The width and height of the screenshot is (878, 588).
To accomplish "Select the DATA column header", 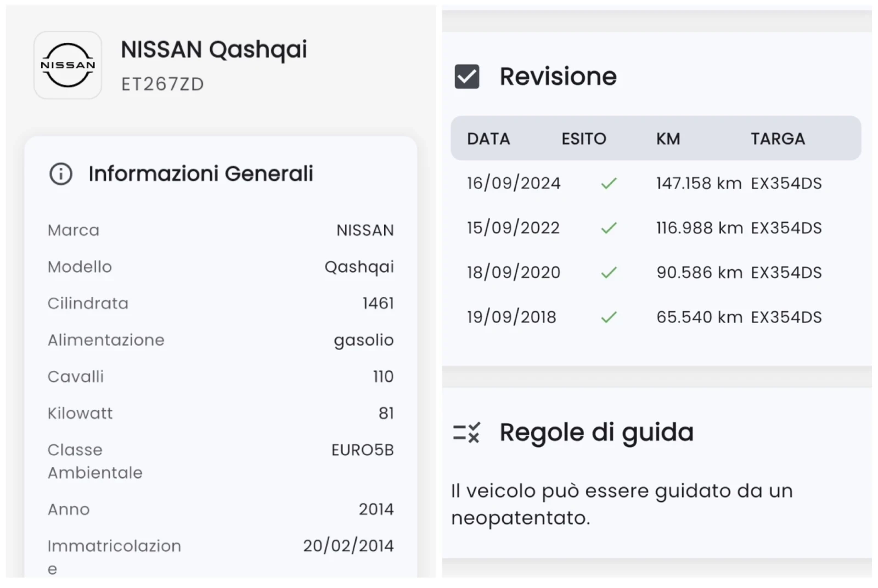I will tap(488, 139).
